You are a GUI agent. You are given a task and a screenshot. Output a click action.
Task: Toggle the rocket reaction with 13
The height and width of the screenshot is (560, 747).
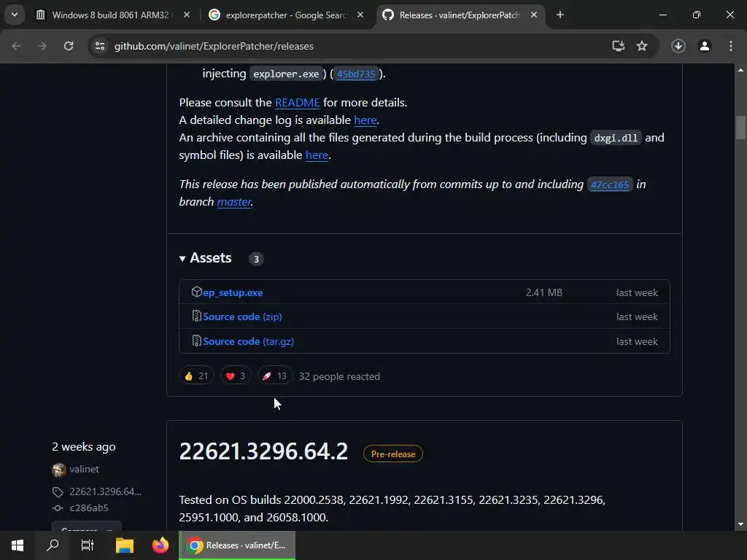[x=275, y=376]
